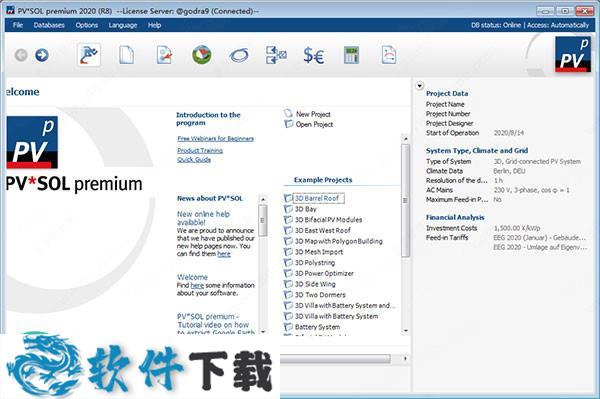Click the Project Data heading

point(447,93)
